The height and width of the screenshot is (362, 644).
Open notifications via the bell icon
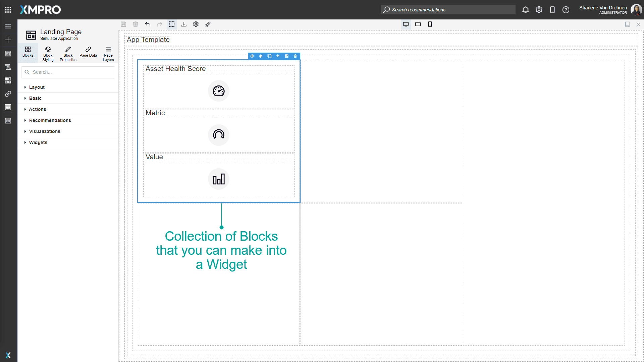click(525, 10)
